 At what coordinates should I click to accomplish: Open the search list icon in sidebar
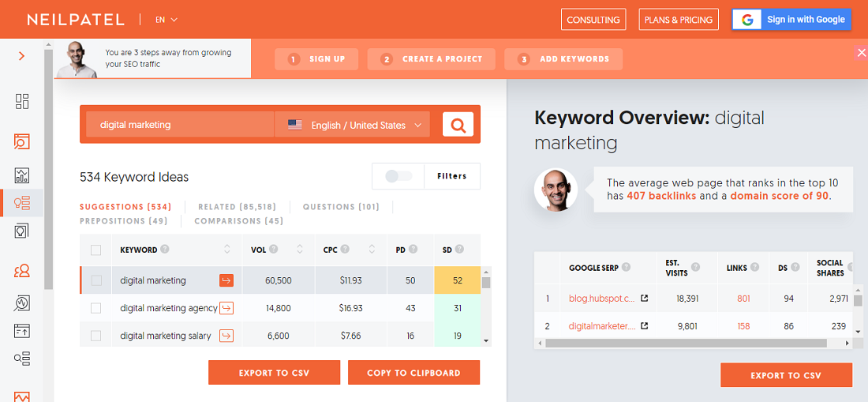click(x=21, y=359)
